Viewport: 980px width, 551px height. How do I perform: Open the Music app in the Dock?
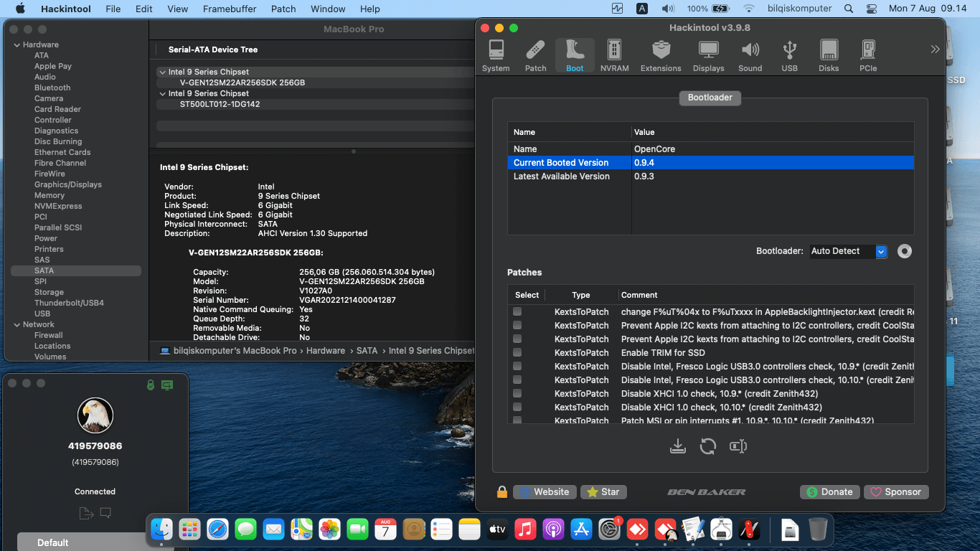click(525, 530)
